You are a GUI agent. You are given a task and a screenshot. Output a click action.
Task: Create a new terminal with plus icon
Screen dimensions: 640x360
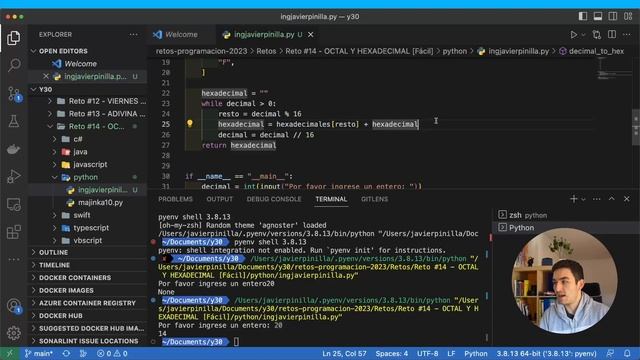click(x=573, y=199)
